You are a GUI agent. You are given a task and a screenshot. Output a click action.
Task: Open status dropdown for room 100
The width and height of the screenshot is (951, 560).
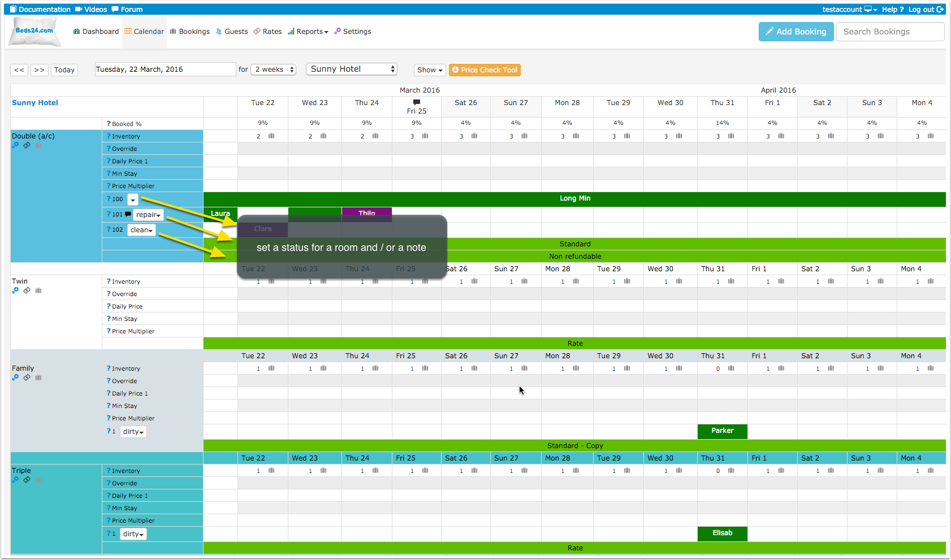[x=132, y=199]
